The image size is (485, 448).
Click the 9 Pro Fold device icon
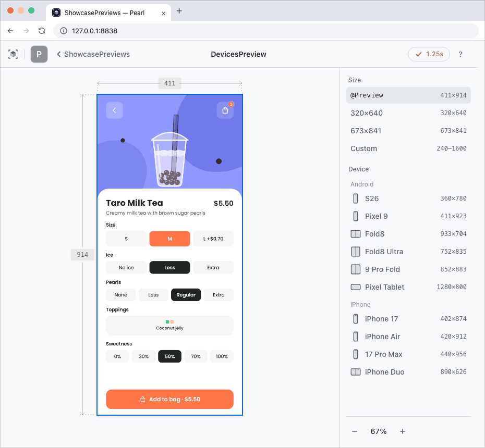[x=356, y=269]
